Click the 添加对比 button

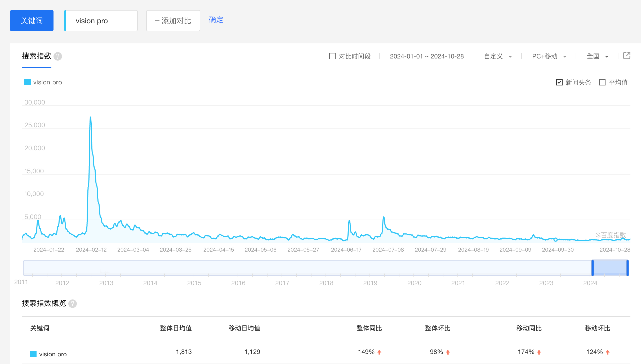click(x=173, y=21)
